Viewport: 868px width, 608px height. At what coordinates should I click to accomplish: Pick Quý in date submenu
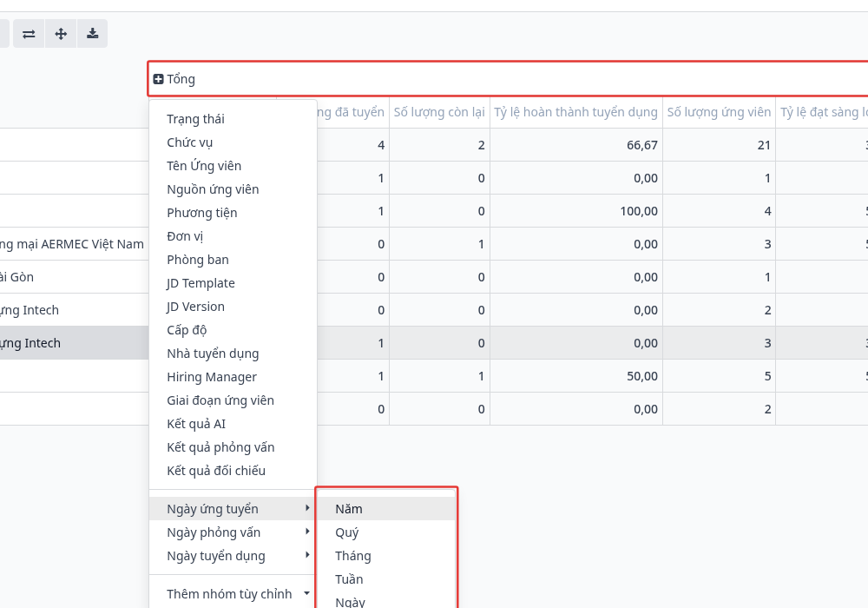click(x=386, y=532)
